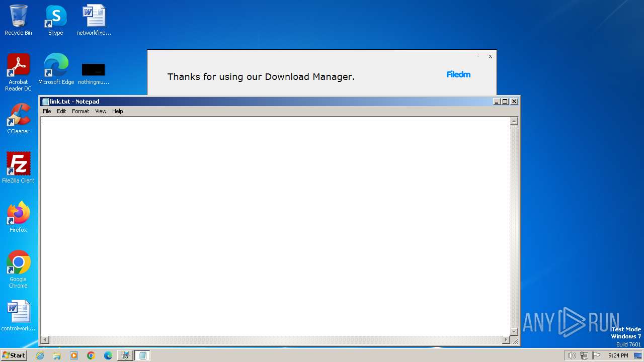This screenshot has width=644, height=362.
Task: Maximize the Notepad window
Action: (x=505, y=102)
